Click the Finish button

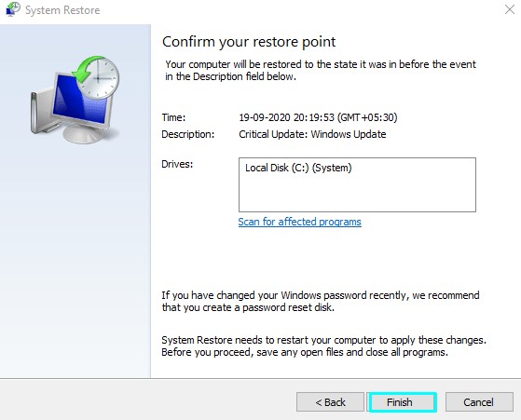pos(403,402)
